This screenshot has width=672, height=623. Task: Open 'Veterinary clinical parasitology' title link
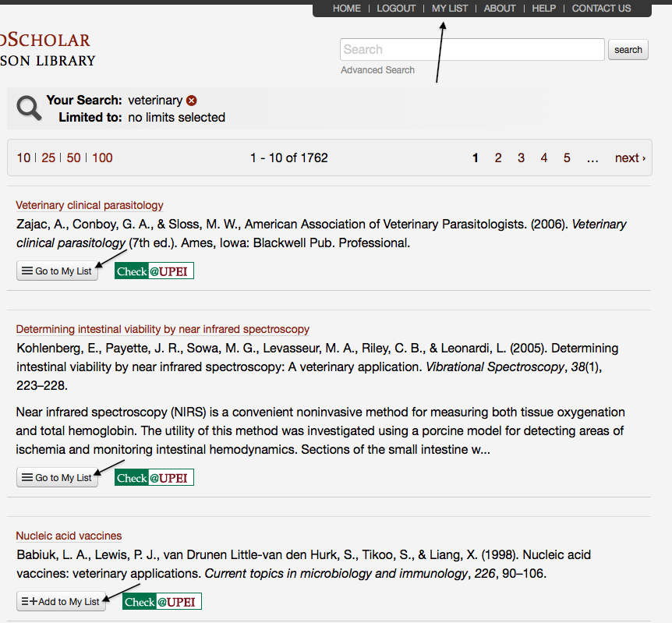(x=90, y=205)
